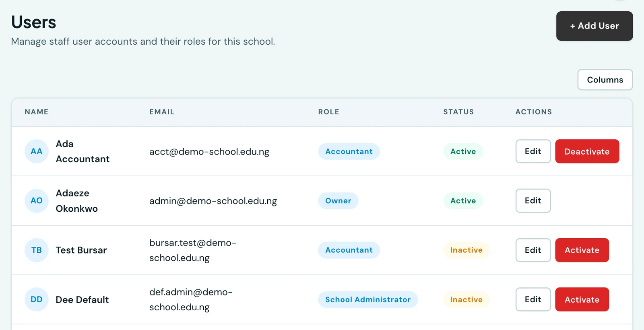Image resolution: width=644 pixels, height=330 pixels.
Task: Click email acct@demo-school.edu.ng
Action: click(x=209, y=152)
